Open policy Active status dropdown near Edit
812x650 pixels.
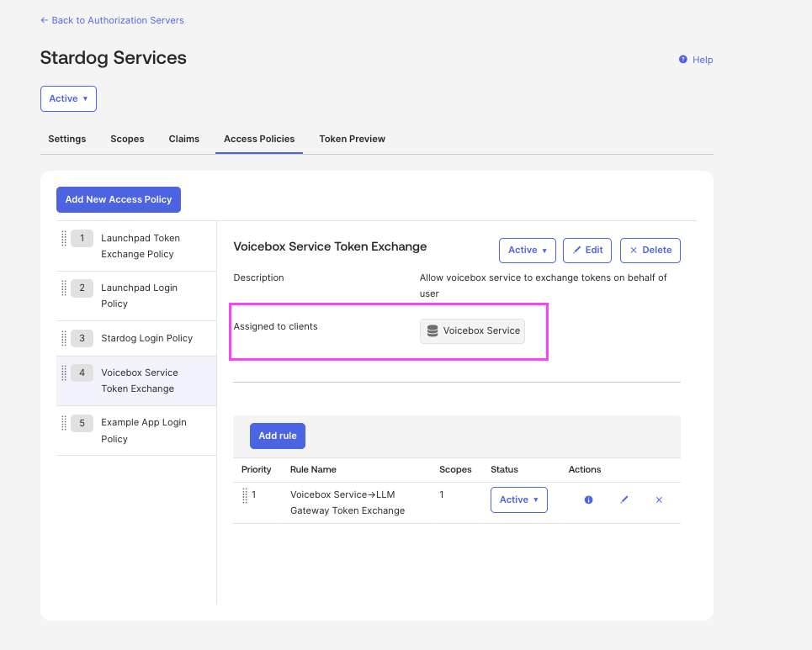(528, 251)
